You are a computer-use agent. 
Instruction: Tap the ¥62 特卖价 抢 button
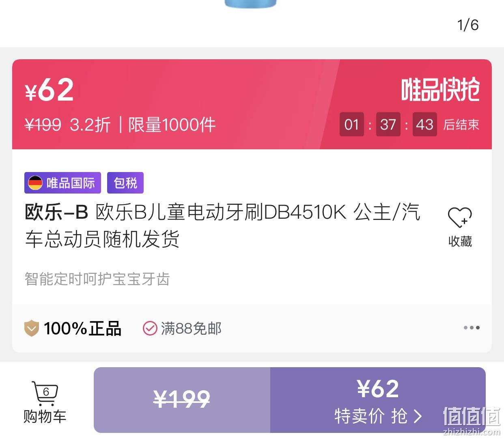[378, 400]
